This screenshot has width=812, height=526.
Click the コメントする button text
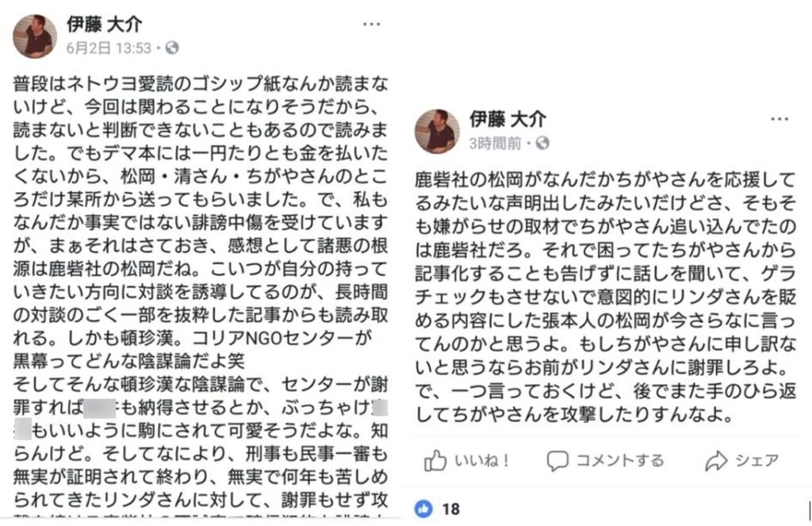(619, 460)
